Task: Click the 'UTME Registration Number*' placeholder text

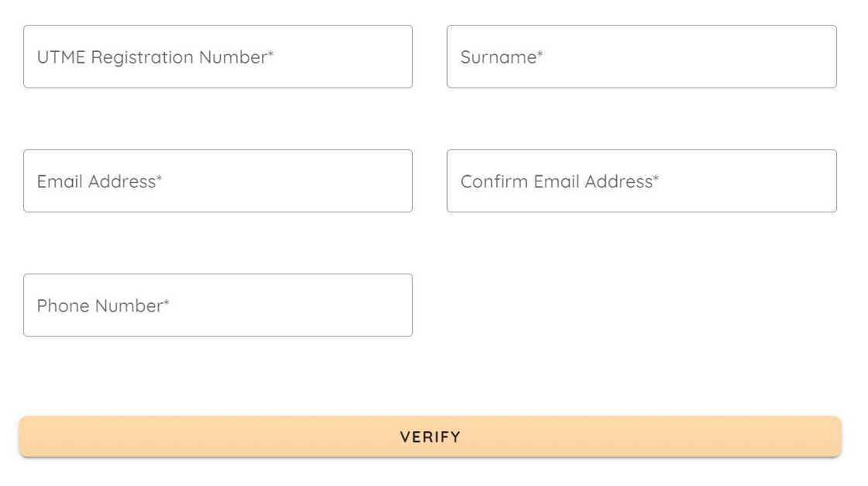Action: [155, 57]
